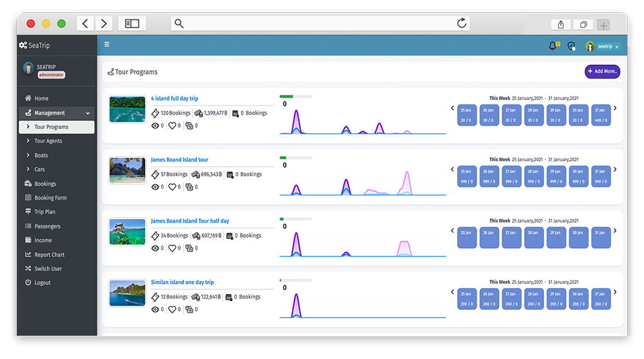Go to previous week for Similan island trip
644x359 pixels.
452,292
